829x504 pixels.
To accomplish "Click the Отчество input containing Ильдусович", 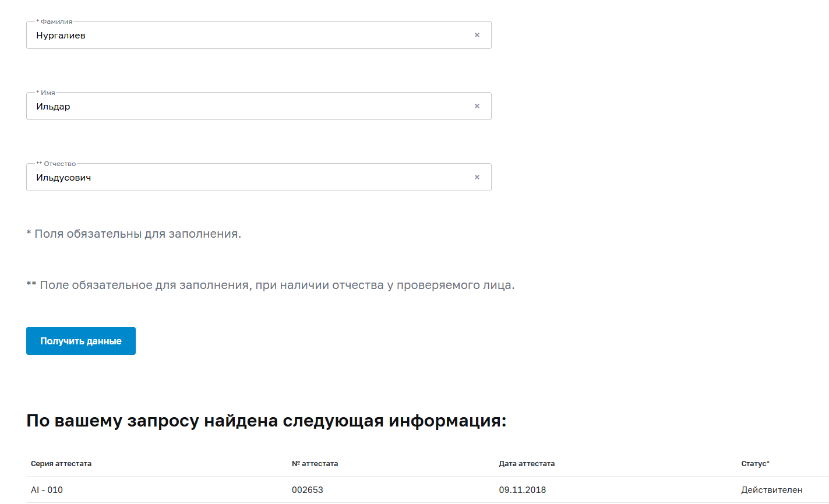I will pos(259,177).
